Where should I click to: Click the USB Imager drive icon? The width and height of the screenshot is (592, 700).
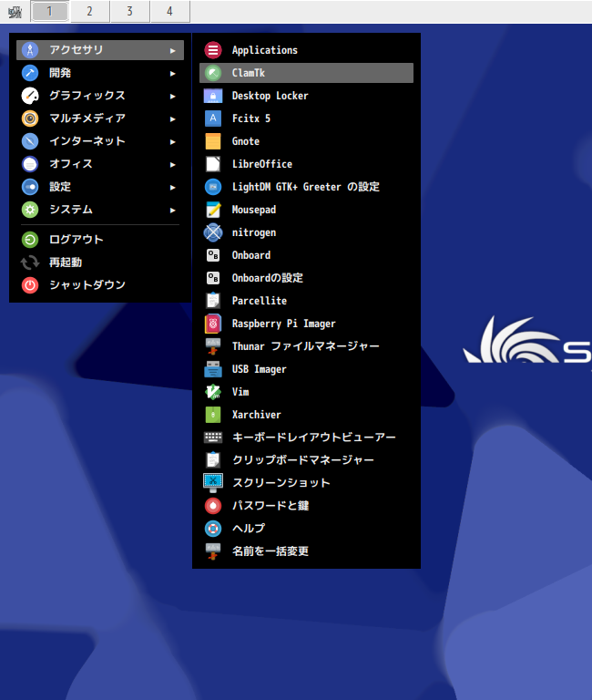pos(213,369)
